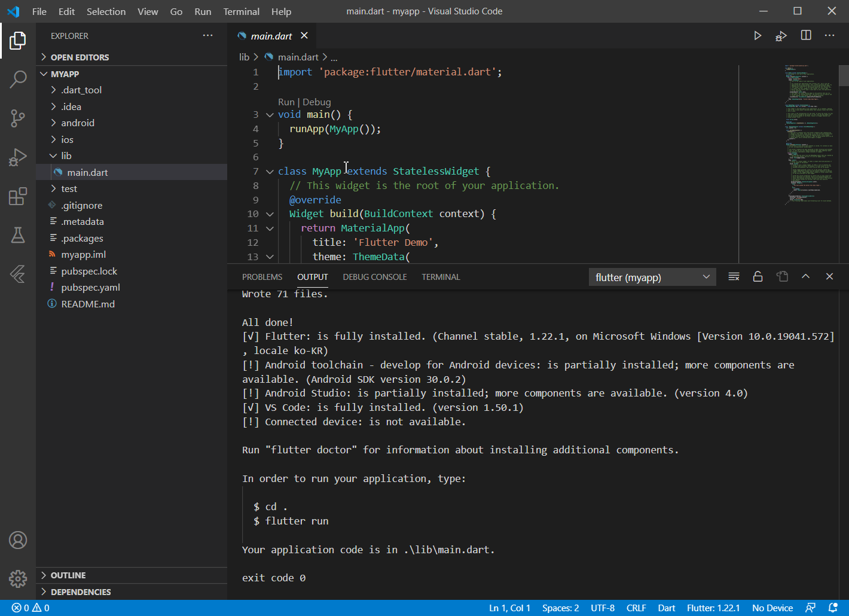Switch to the DEBUG CONSOLE tab
Image resolution: width=849 pixels, height=616 pixels.
tap(375, 277)
